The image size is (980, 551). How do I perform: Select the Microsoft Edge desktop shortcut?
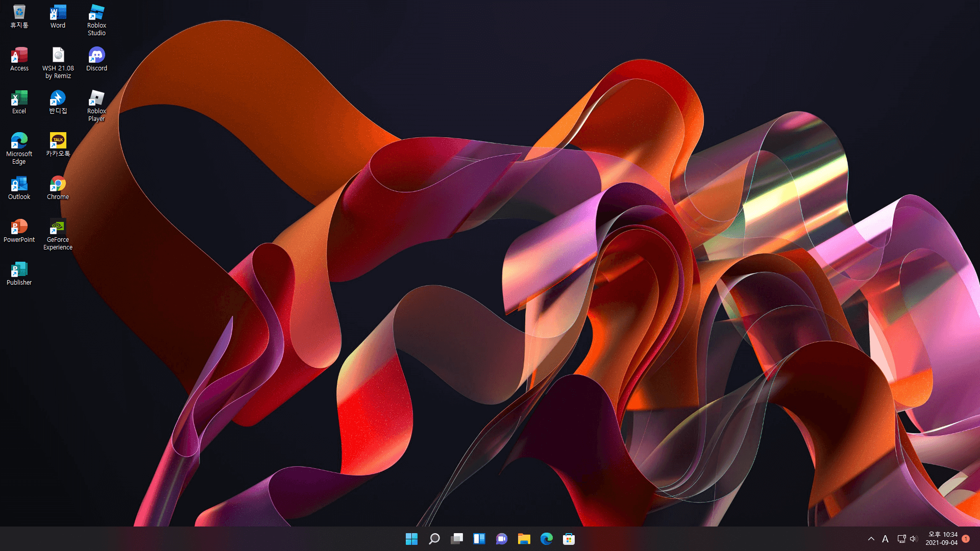tap(19, 149)
